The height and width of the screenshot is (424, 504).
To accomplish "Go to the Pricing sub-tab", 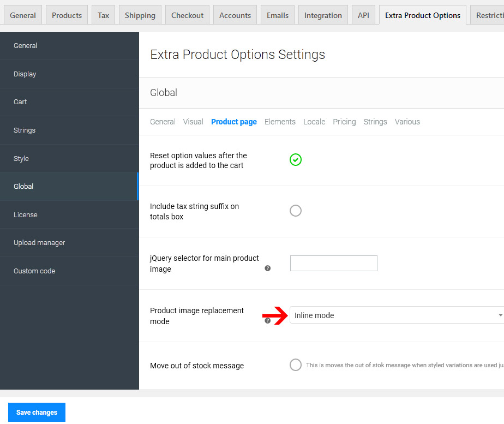I will 344,122.
